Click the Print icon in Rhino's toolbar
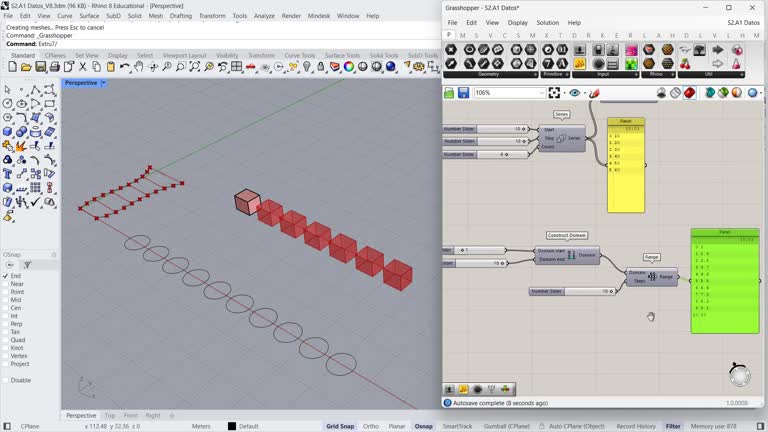768x432 pixels. [53, 67]
